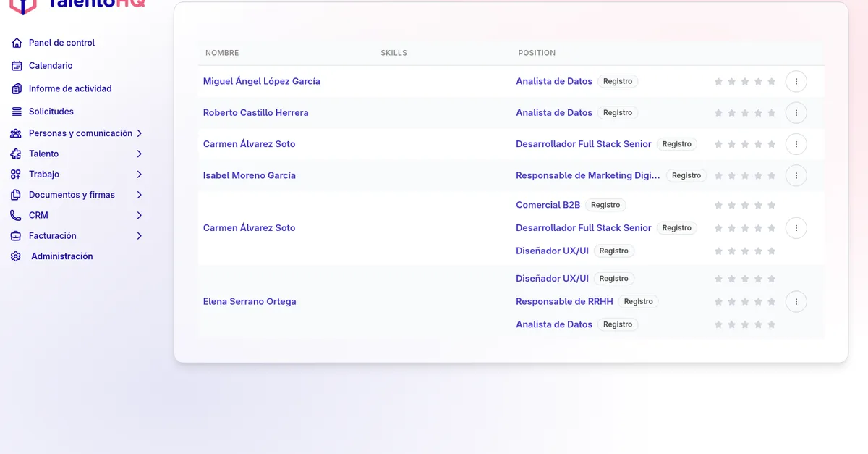Image resolution: width=868 pixels, height=454 pixels.
Task: Expand the CRM submenu chevron
Action: click(140, 215)
